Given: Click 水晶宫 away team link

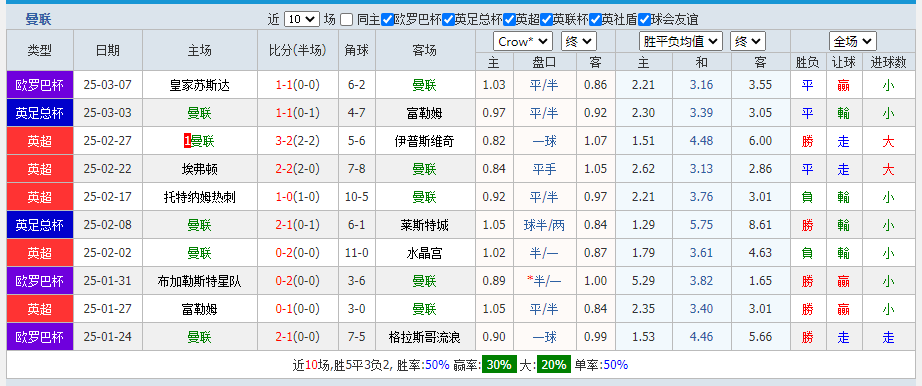Looking at the screenshot, I should coord(425,254).
